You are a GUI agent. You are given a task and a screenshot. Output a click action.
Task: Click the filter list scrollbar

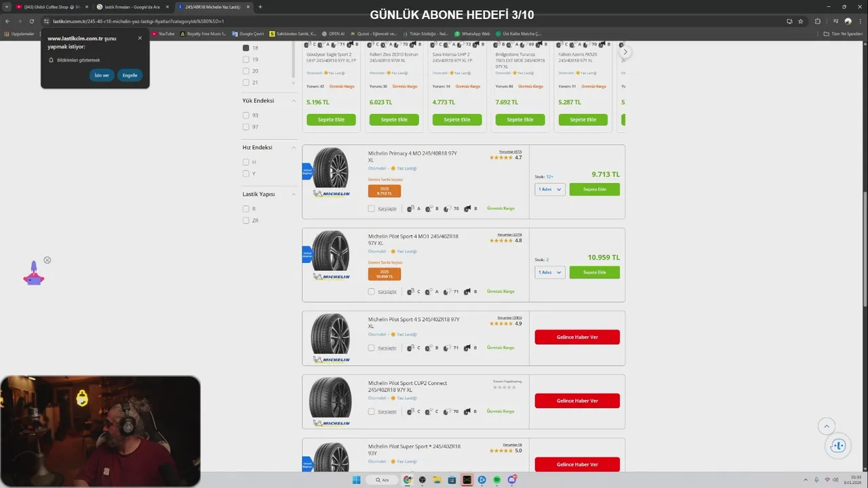coord(294,61)
